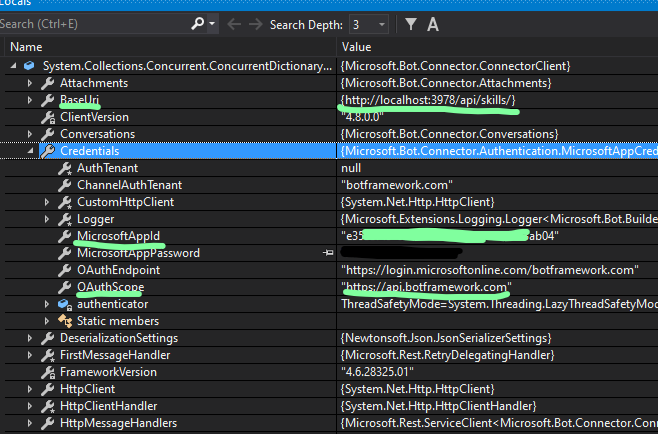Expand the CustomHttpClient node
Screen dimensions: 658x434
47,202
